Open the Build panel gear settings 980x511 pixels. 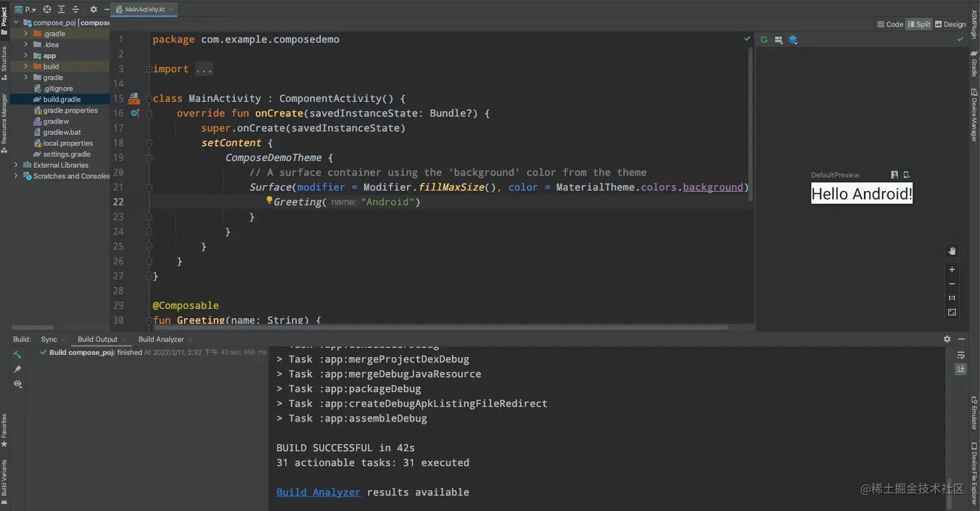[x=947, y=339]
